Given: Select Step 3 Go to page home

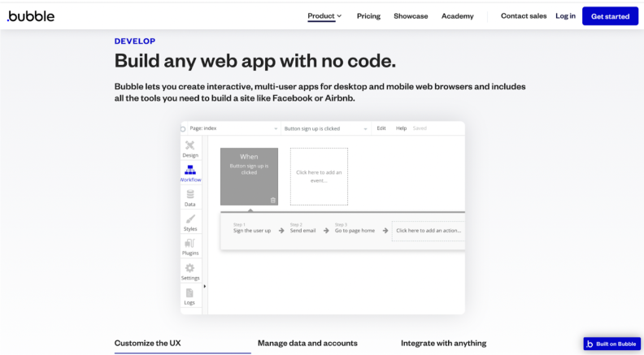Looking at the screenshot, I should [x=355, y=228].
